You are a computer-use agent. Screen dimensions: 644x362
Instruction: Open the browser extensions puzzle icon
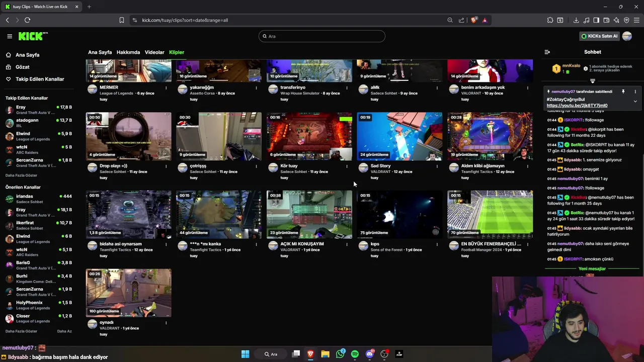tap(550, 20)
